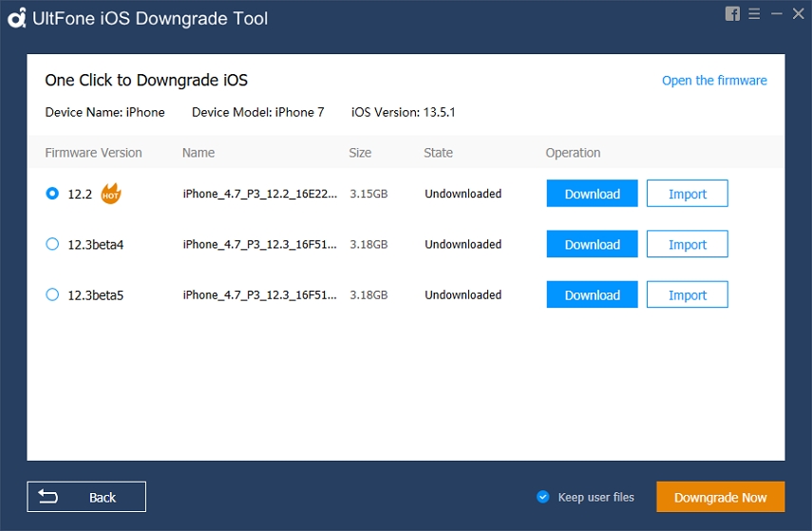Click Undownloaded state in 12.3beta4 row
The height and width of the screenshot is (531, 812).
[463, 244]
